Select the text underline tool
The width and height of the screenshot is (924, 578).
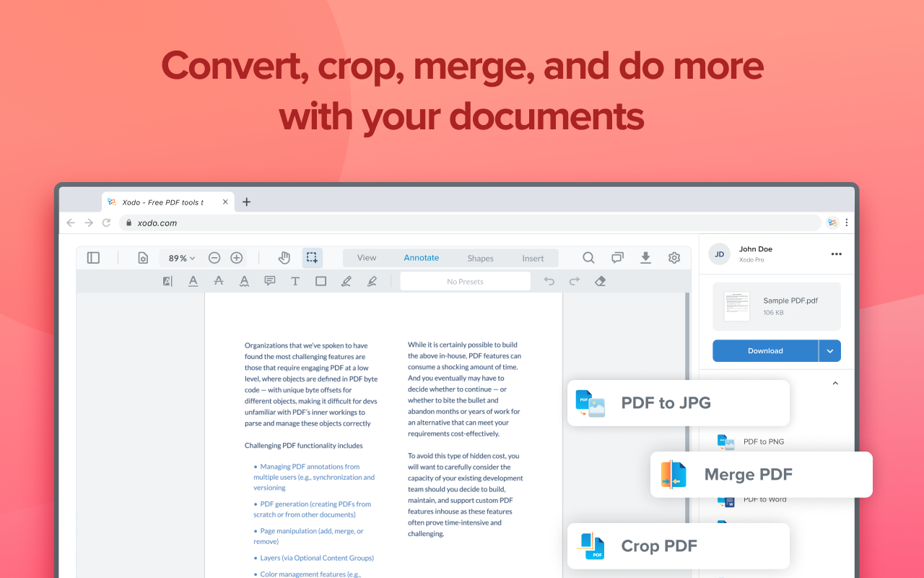[x=193, y=281]
